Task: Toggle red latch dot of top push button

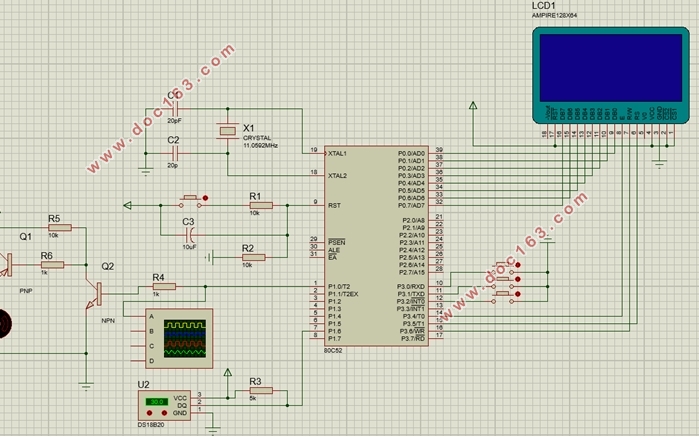Action: coord(518,265)
